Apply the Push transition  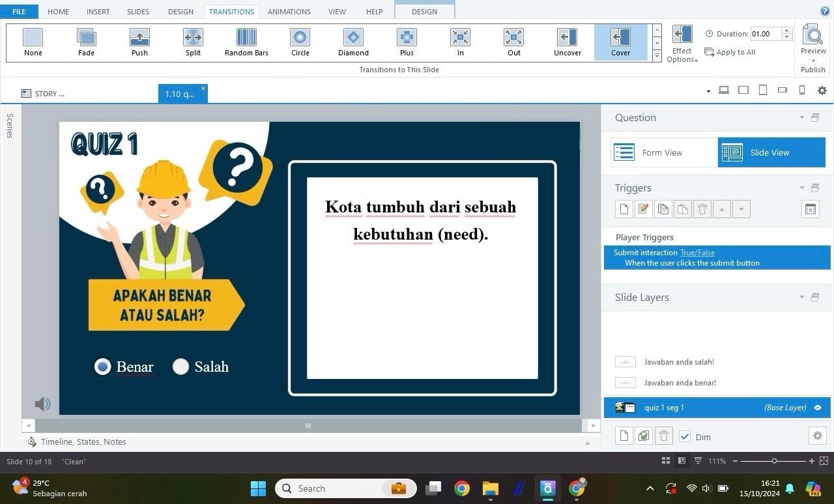tap(139, 42)
